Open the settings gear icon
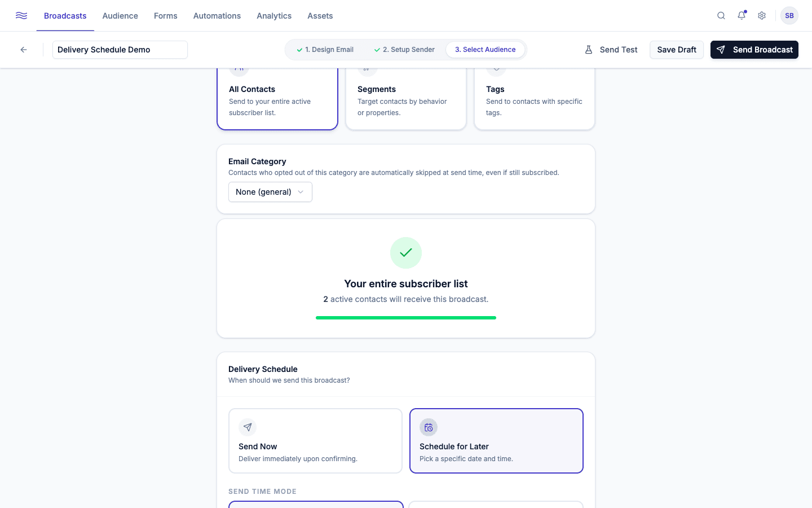The width and height of the screenshot is (812, 508). point(762,16)
